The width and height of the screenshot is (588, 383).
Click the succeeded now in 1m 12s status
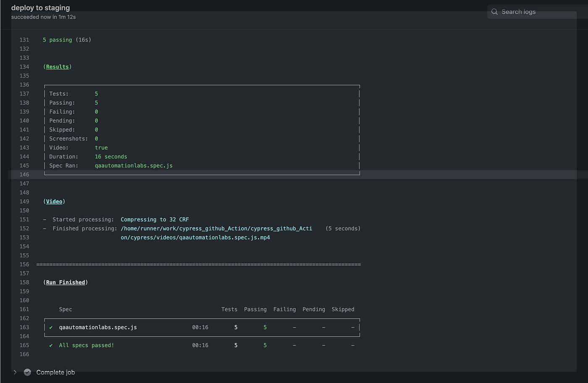point(43,17)
